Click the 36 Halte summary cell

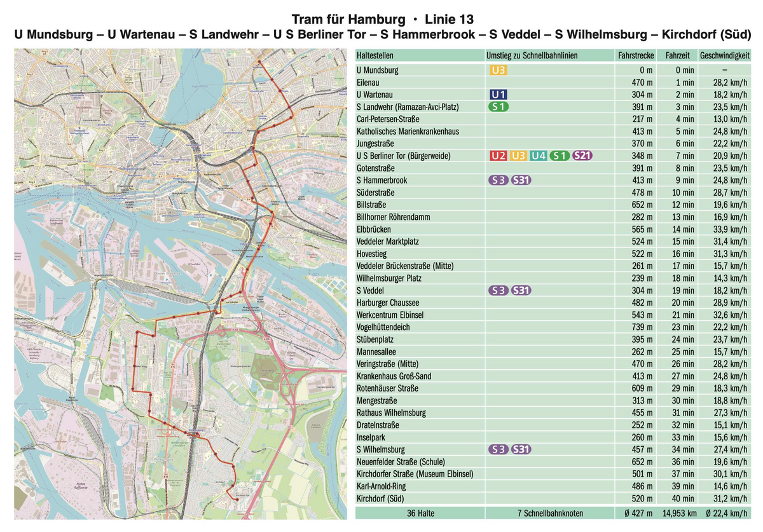pyautogui.click(x=420, y=513)
